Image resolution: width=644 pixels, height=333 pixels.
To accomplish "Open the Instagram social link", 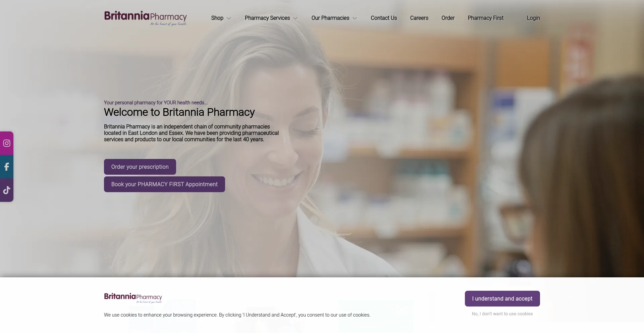I will (7, 143).
